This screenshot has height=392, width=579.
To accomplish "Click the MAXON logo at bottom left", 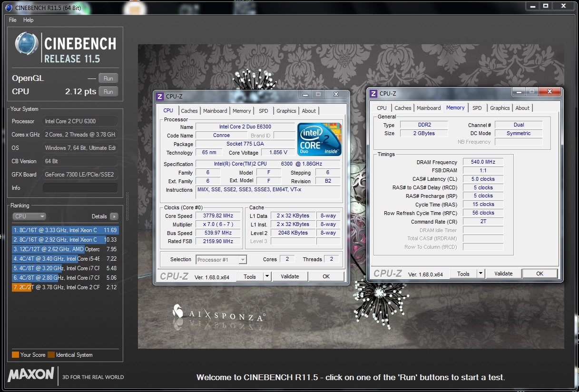I will click(x=31, y=374).
